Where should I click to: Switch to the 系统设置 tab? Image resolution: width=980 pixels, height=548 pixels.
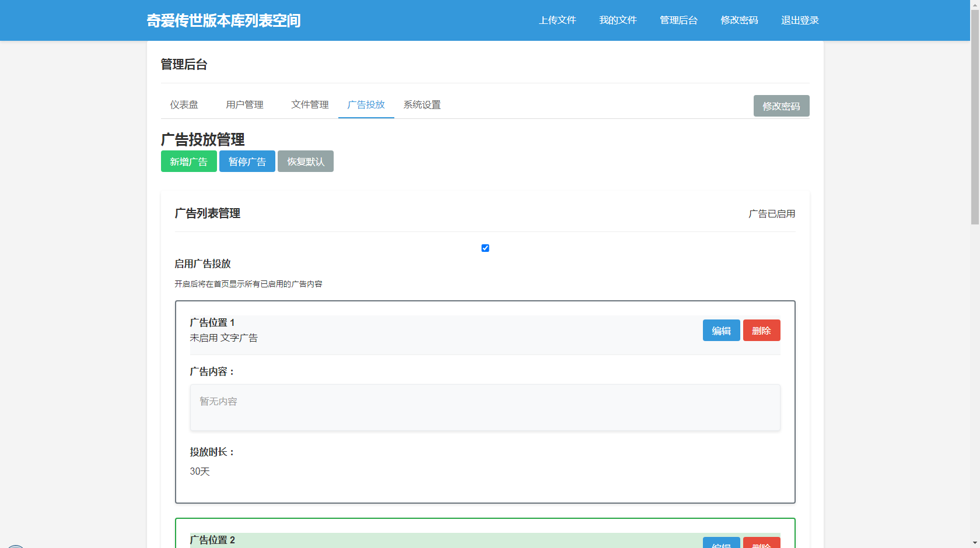point(422,105)
